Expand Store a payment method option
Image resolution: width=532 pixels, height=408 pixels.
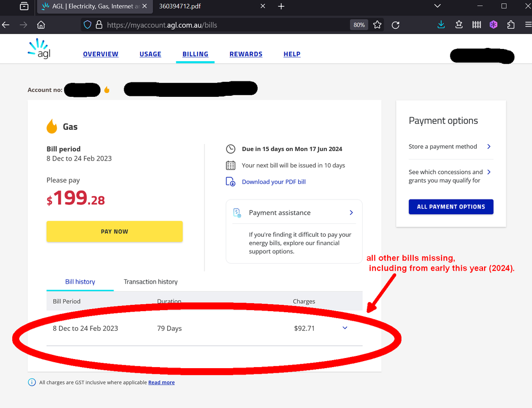coord(489,147)
